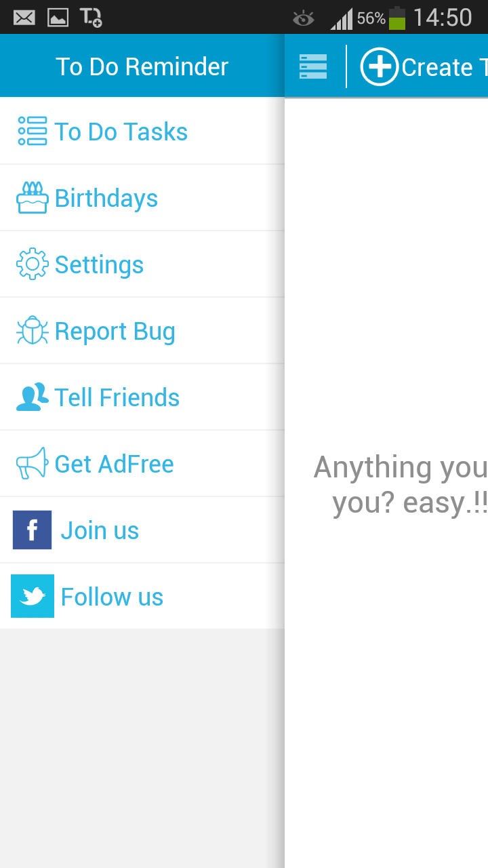The image size is (488, 868).
Task: Tap the Facebook logo icon
Action: coord(33,530)
